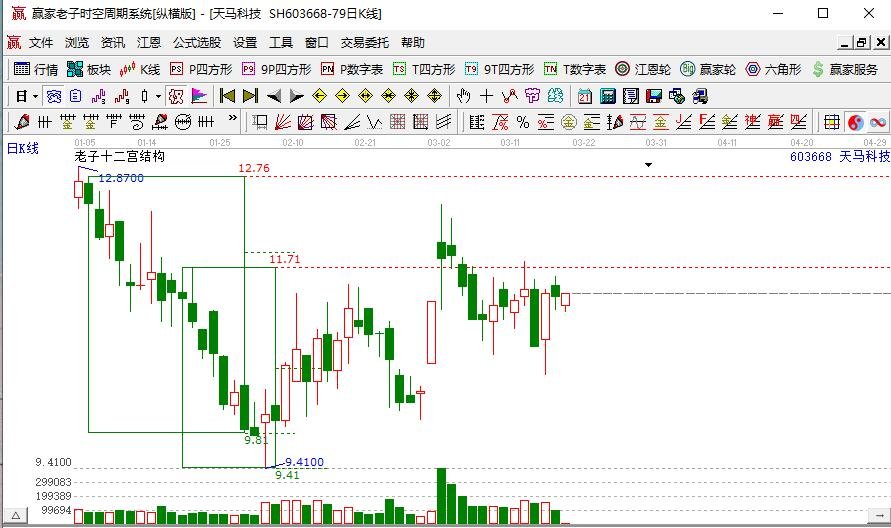The image size is (891, 528).
Task: Open the 设置 menu
Action: (245, 43)
